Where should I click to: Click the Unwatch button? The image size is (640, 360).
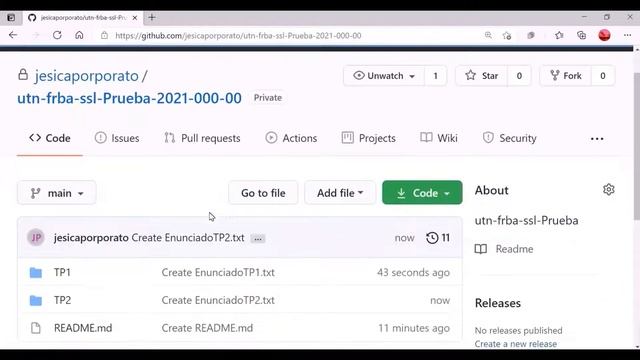click(x=384, y=76)
